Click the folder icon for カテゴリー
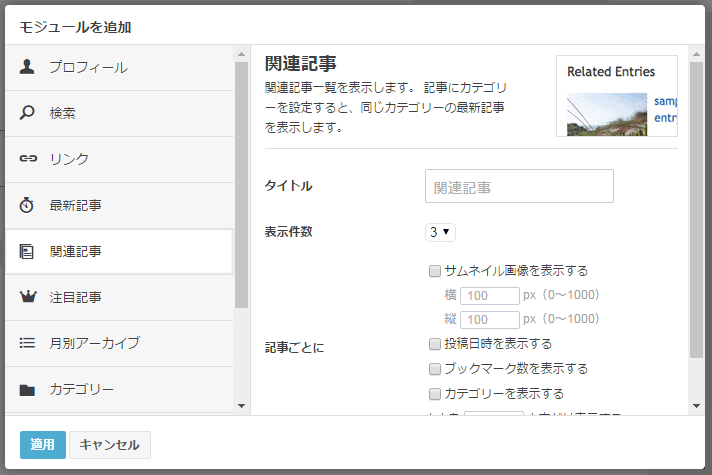Screen dimensions: 712x475 [x=27, y=390]
